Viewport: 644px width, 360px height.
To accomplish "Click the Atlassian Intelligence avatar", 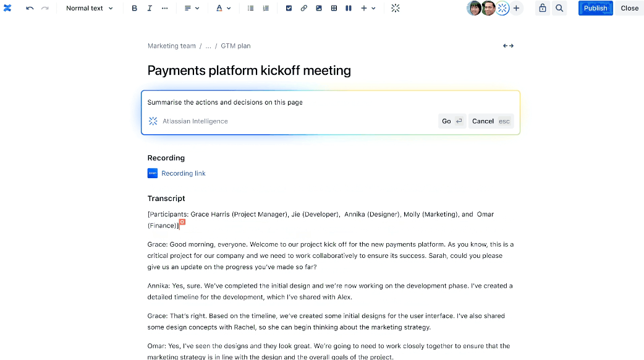I will pos(502,8).
